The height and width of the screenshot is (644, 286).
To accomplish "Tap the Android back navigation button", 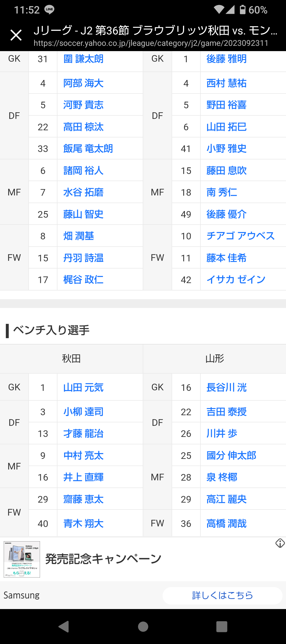I will pos(64,627).
